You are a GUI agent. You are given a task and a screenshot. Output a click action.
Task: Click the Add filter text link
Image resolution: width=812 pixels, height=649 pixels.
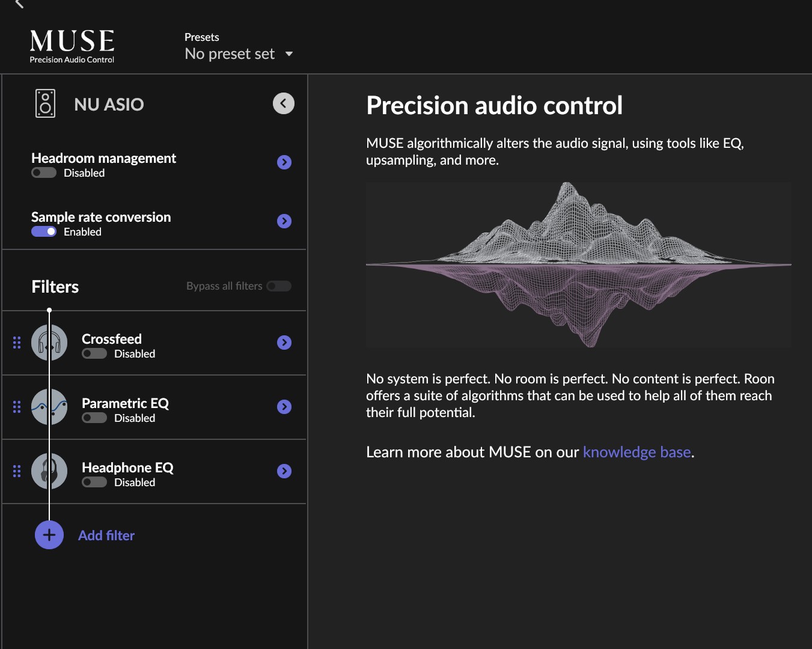pos(106,535)
